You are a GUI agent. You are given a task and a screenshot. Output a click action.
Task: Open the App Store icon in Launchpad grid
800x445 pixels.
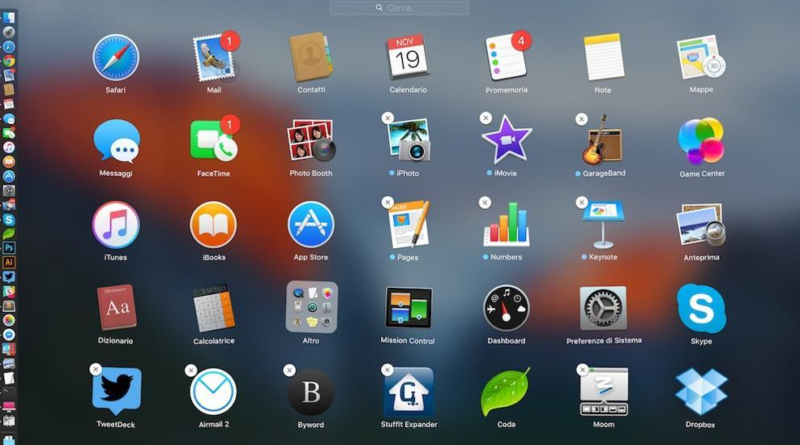(311, 225)
